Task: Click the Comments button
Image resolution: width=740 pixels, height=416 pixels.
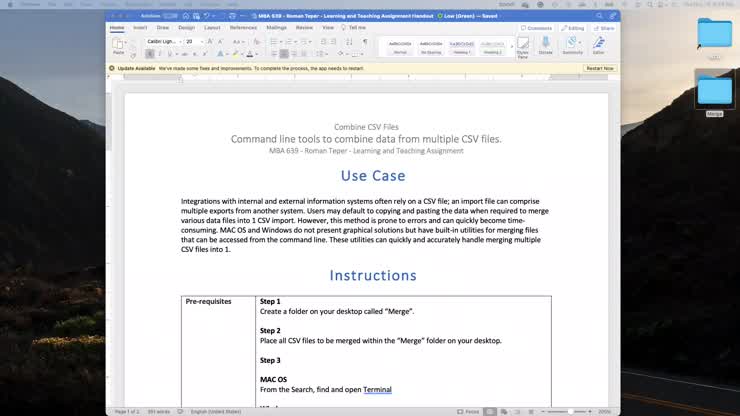Action: (537, 28)
